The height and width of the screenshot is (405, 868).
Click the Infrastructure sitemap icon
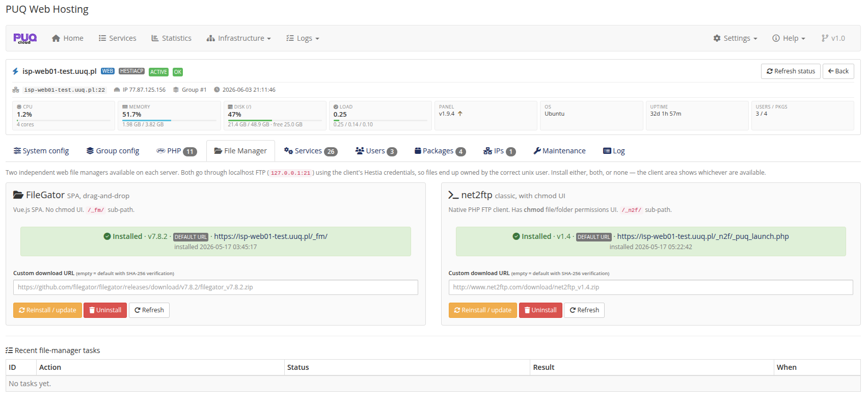[211, 38]
